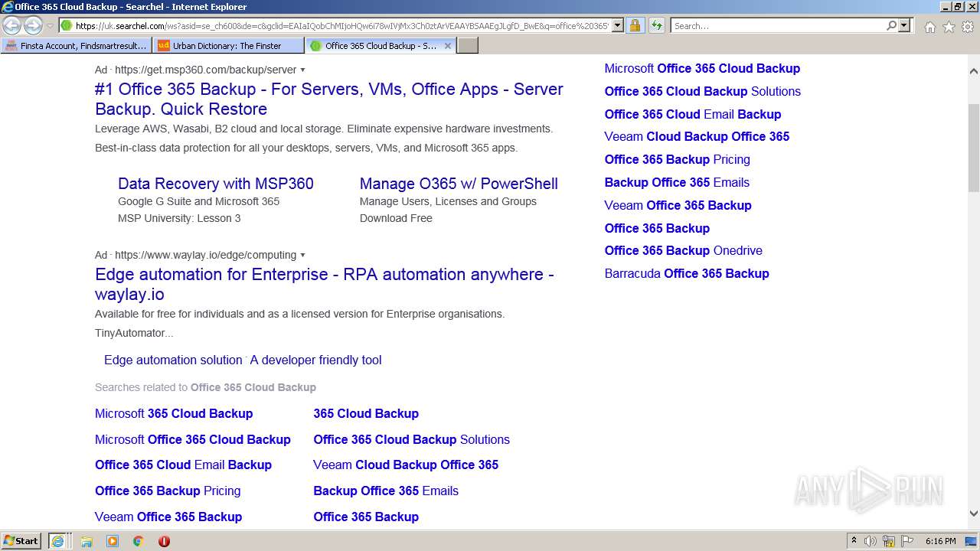The image size is (980, 551).
Task: Open the Data Recovery with MSP360 link
Action: [x=216, y=184]
